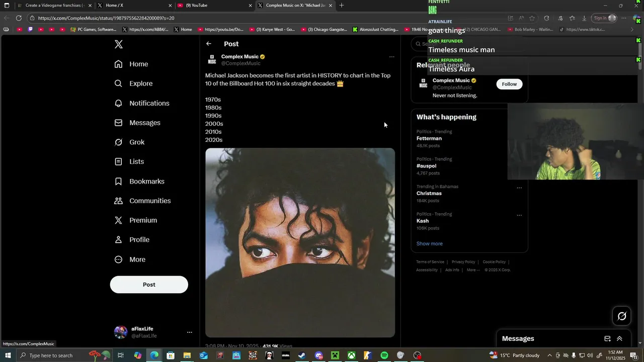The image size is (644, 362).
Task: Open Complex Music in Relevant people
Action: [x=451, y=80]
